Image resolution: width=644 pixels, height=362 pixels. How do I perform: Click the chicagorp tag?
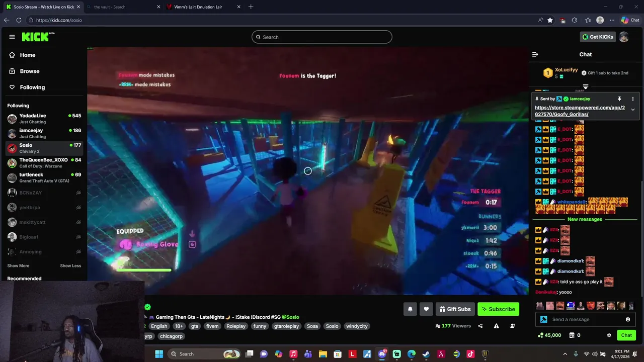pos(172,336)
